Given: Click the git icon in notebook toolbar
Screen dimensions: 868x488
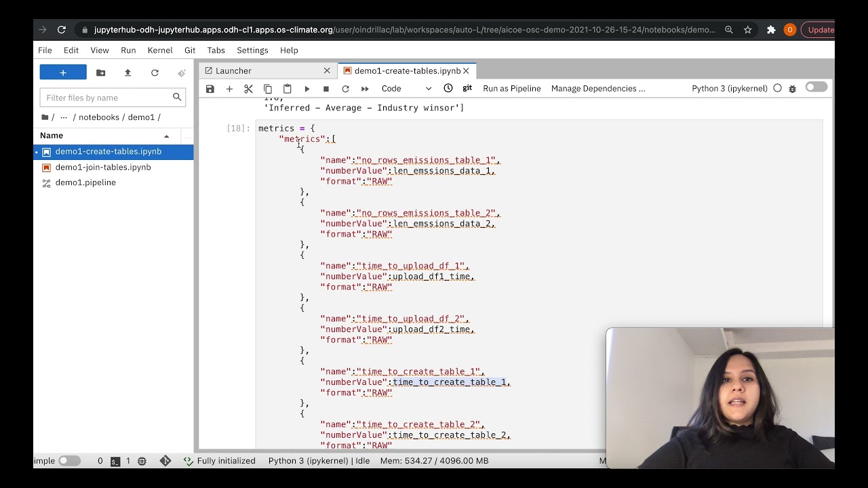Looking at the screenshot, I should [467, 88].
